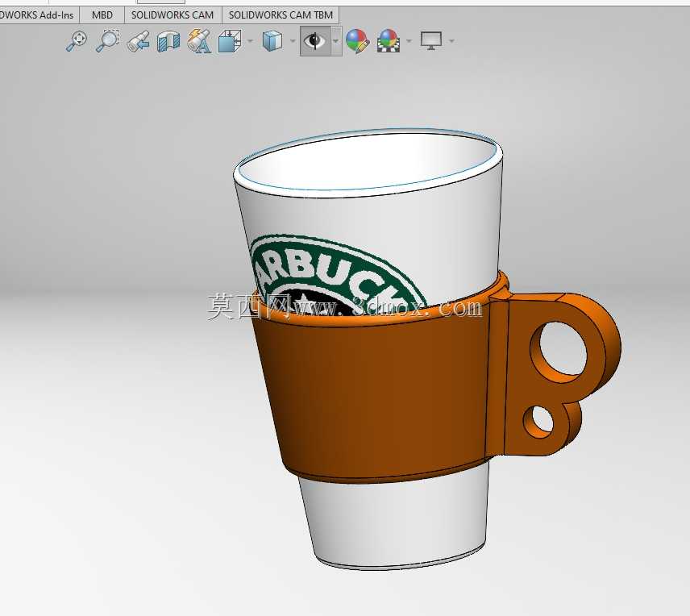Image resolution: width=690 pixels, height=616 pixels.
Task: Expand the Display Style dropdown arrow
Action: tap(293, 41)
